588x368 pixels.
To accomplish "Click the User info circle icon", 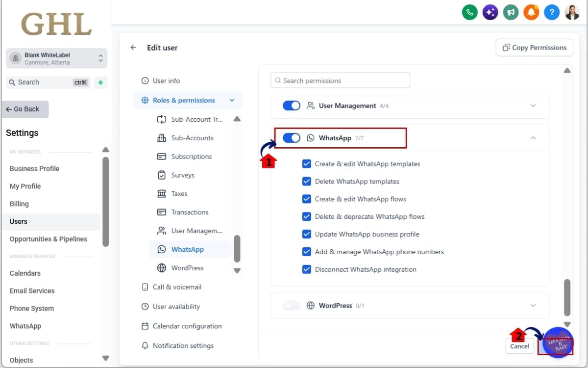I will [x=145, y=80].
